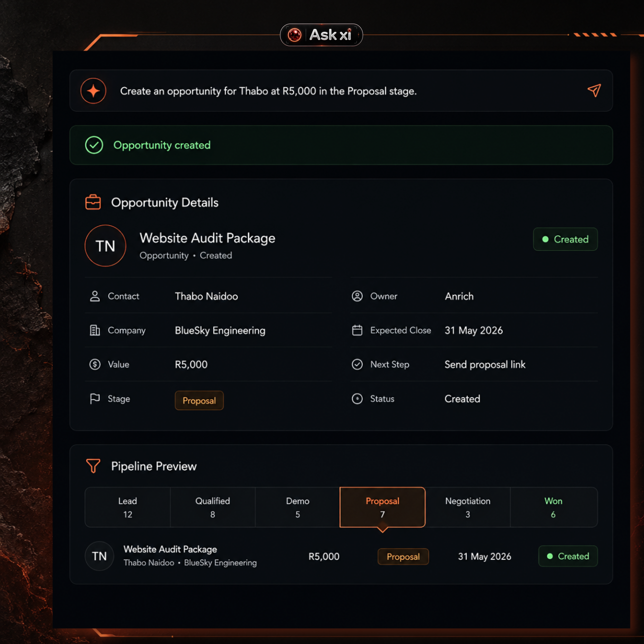644x644 pixels.
Task: Switch to the Negotiation stage
Action: (x=468, y=507)
